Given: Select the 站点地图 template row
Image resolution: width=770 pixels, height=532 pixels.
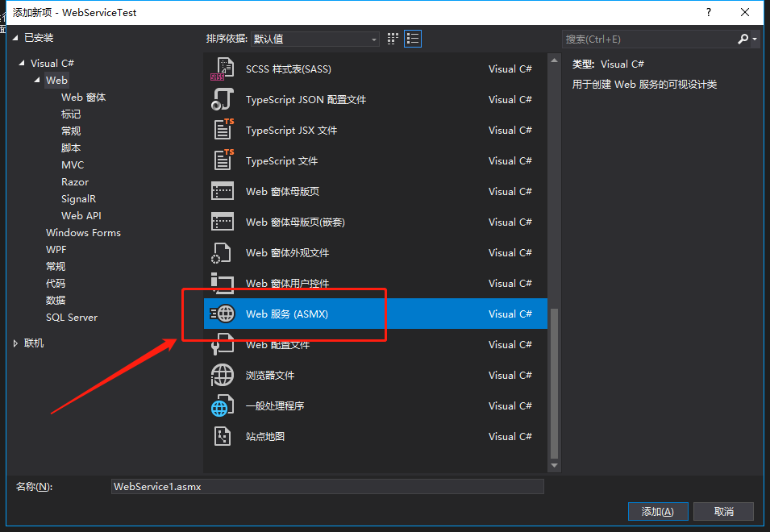Looking at the screenshot, I should pyautogui.click(x=376, y=436).
